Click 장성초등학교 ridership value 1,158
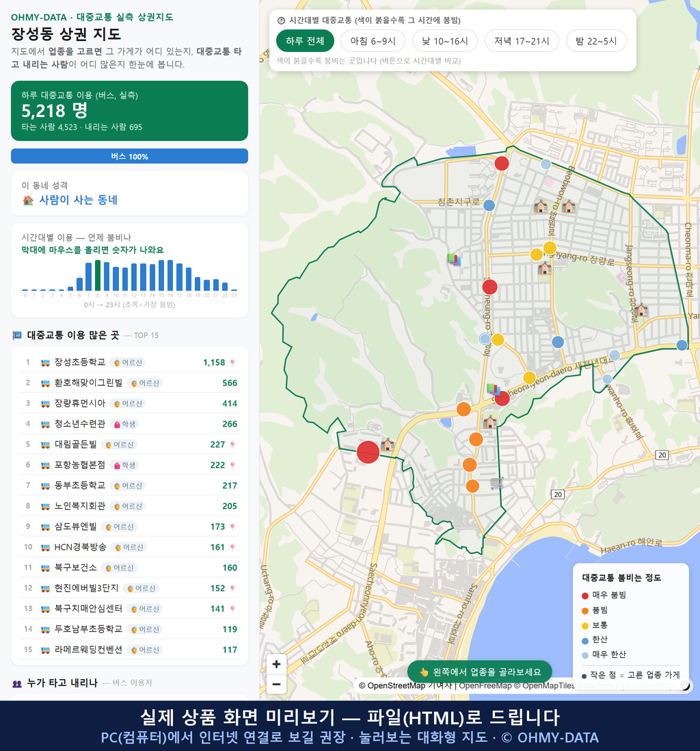The width and height of the screenshot is (700, 751). 214,363
